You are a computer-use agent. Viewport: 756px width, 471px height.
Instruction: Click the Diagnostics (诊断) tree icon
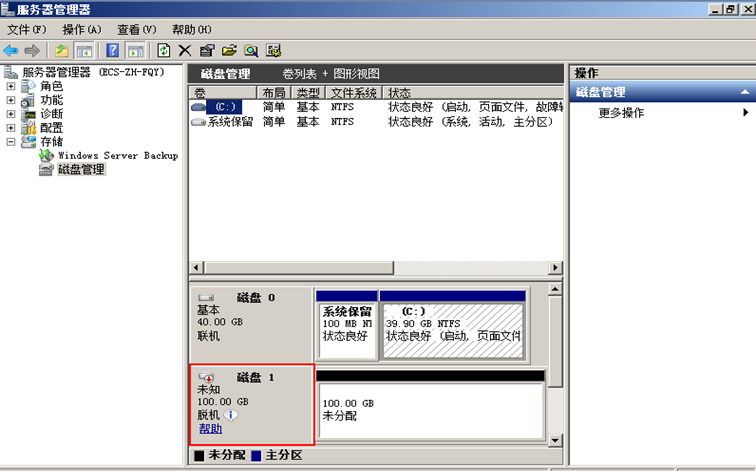click(28, 114)
